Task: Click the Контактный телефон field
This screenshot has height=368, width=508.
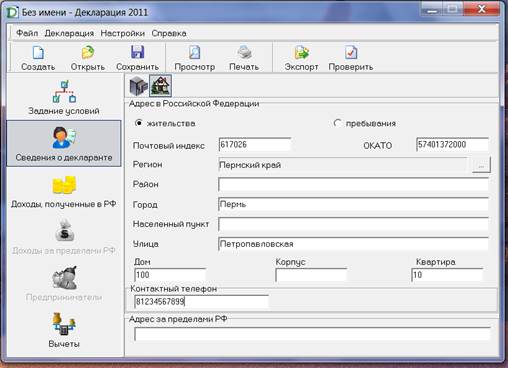Action: coord(201,302)
